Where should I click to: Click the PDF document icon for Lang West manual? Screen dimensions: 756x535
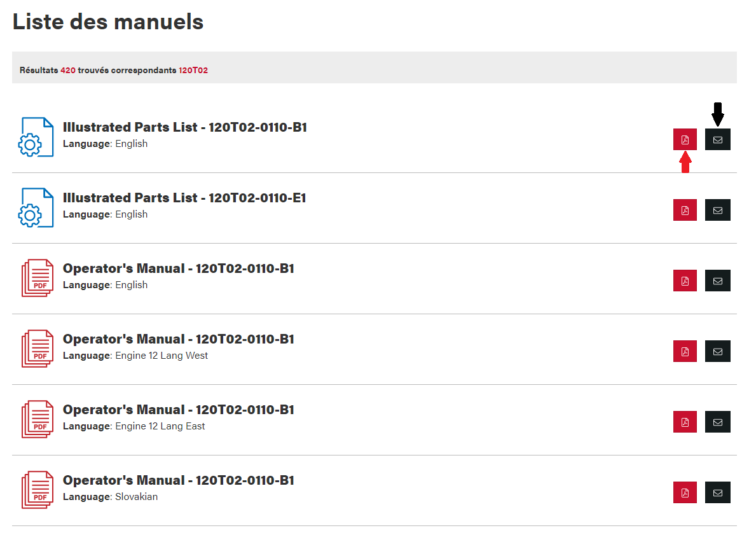pos(38,349)
